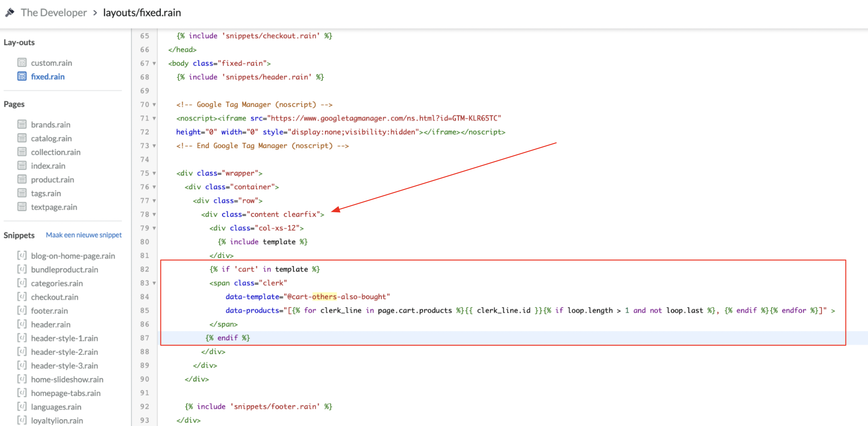Click line number 80 in gutter
Screen dimensions: 868x426
144,242
